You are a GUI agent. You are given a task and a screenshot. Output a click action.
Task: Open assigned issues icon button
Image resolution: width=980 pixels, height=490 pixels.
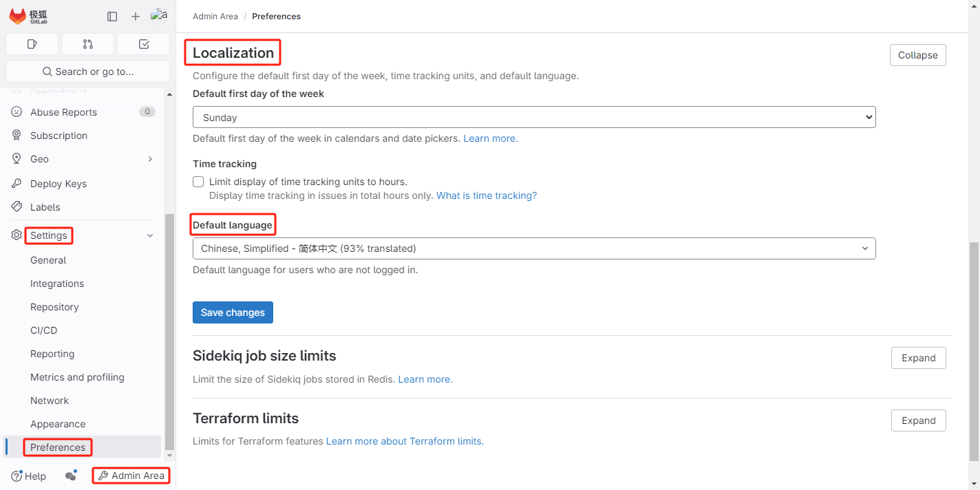pyautogui.click(x=32, y=44)
